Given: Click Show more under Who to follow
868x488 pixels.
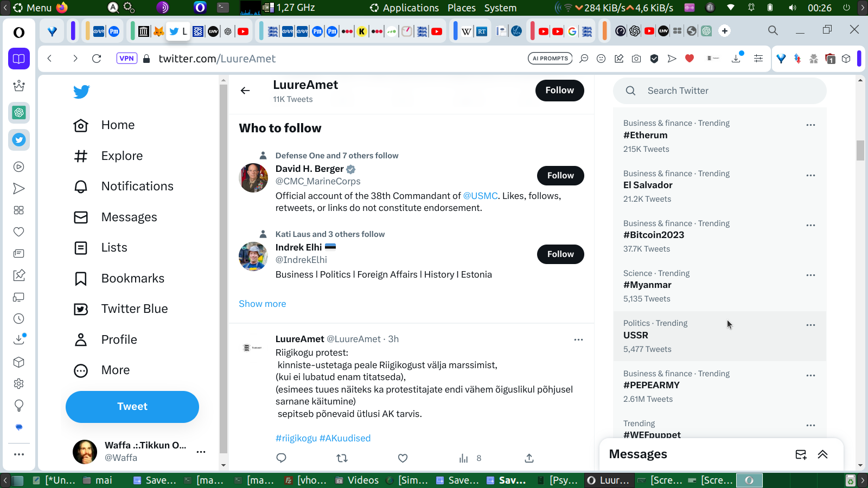Looking at the screenshot, I should (x=263, y=304).
